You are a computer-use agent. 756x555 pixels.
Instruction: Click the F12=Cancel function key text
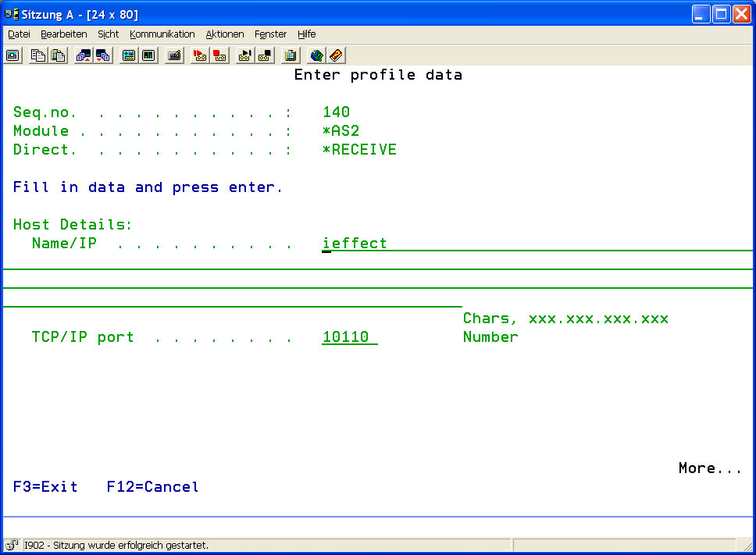click(152, 487)
